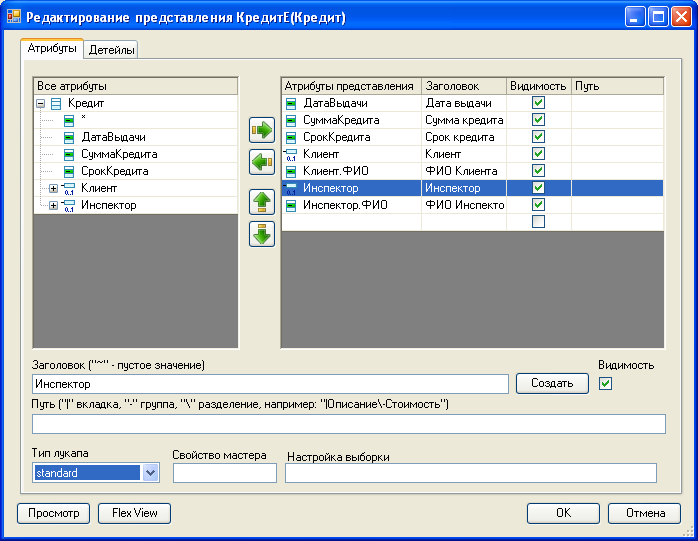
Task: Click the icon of the * tree item
Action: 69,121
